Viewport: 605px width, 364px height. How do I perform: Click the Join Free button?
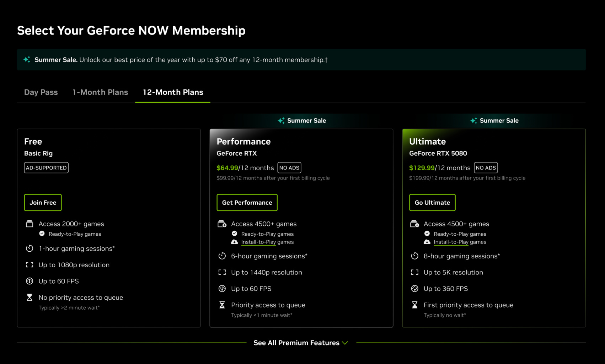(43, 203)
